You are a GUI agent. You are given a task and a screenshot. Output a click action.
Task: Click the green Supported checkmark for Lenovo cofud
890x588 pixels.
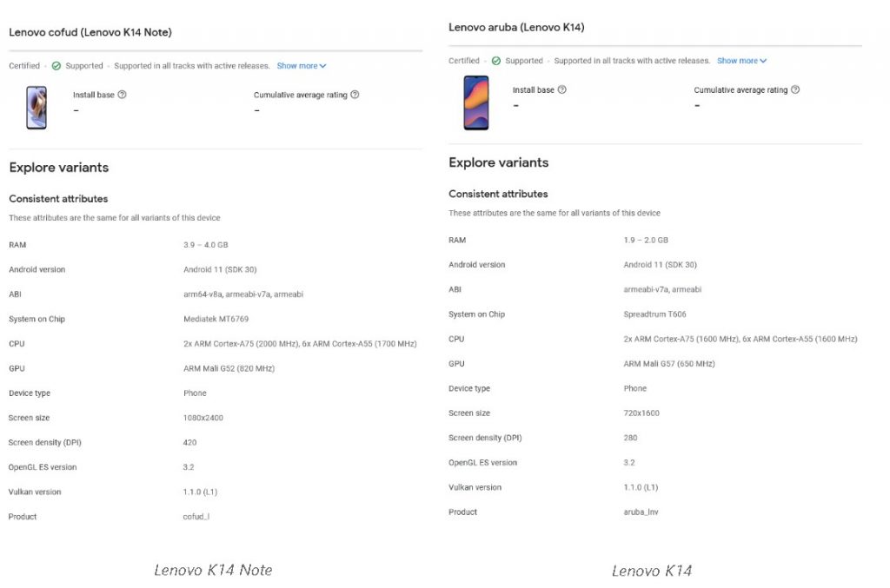click(x=56, y=66)
